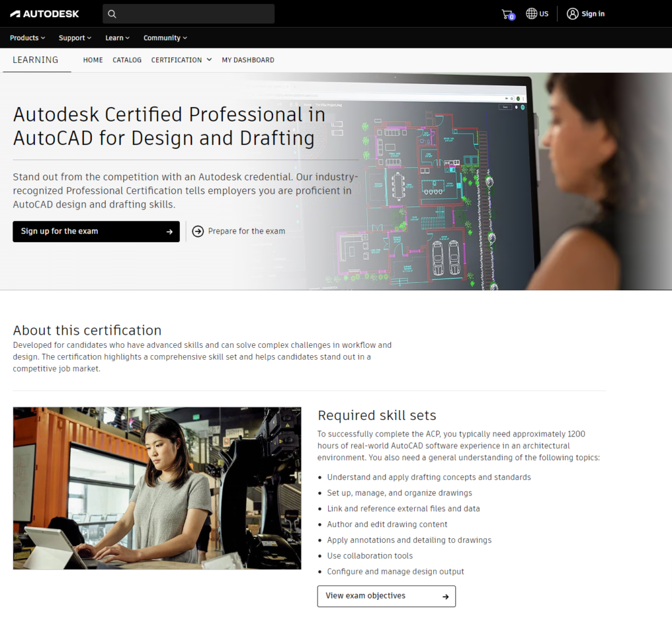Open the search field magnifier icon
This screenshot has height=617, width=672.
[112, 14]
